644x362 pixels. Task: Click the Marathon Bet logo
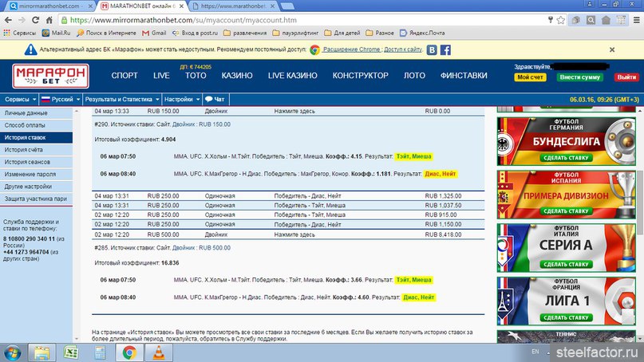pyautogui.click(x=50, y=76)
